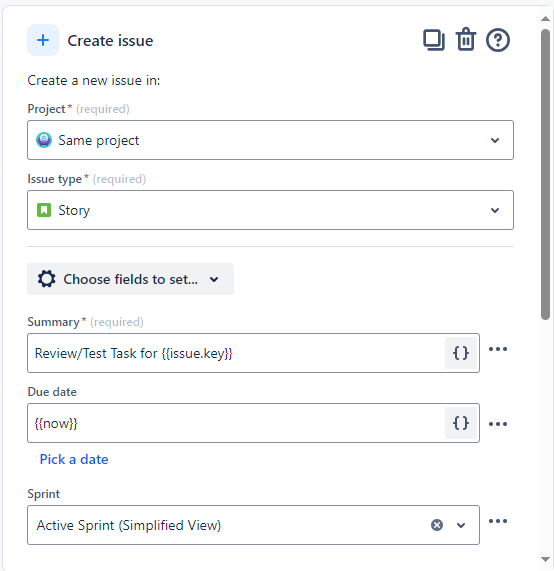Click the duplicate component icon
554x571 pixels.
pos(433,40)
